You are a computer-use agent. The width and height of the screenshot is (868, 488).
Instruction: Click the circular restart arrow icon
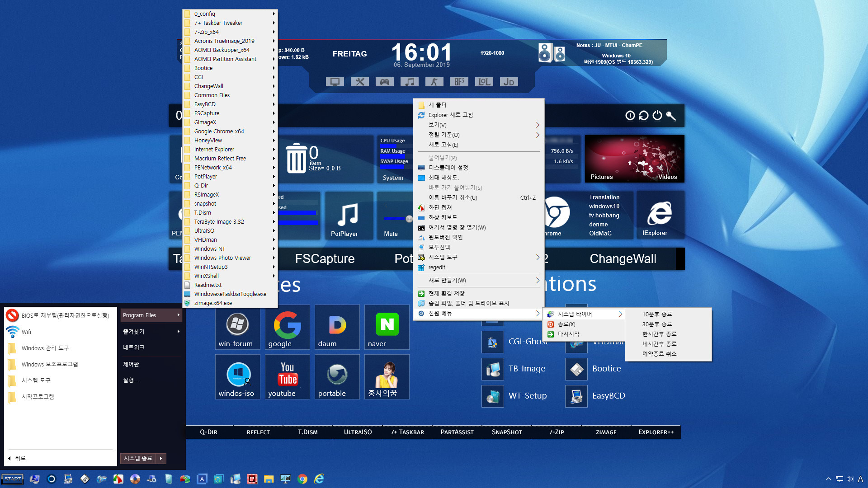[x=643, y=116]
